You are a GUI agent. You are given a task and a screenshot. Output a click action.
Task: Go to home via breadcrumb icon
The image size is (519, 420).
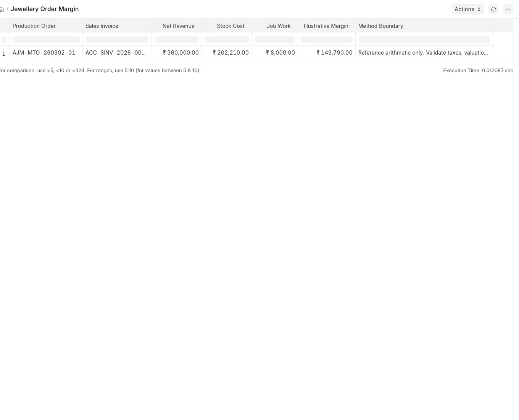[x=2, y=10]
